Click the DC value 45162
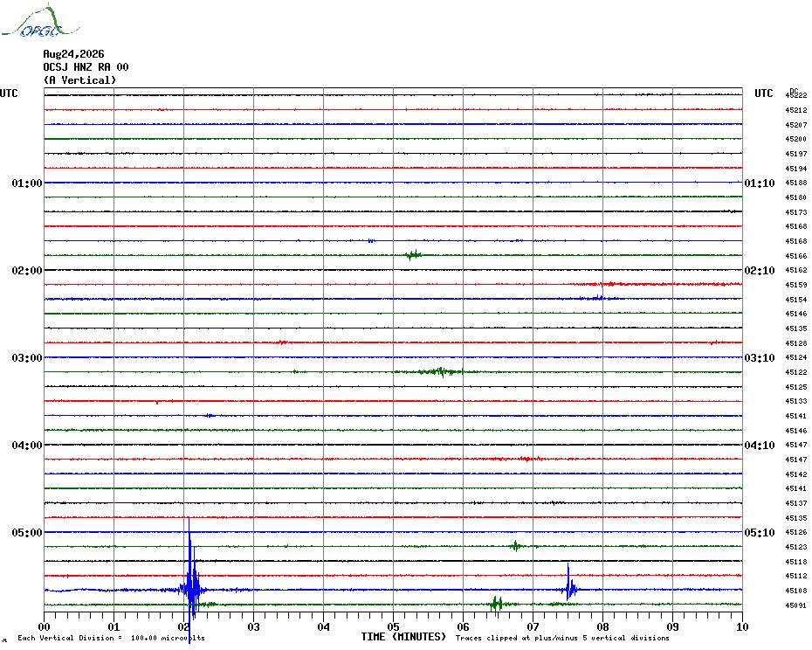This screenshot has width=812, height=650. click(796, 270)
